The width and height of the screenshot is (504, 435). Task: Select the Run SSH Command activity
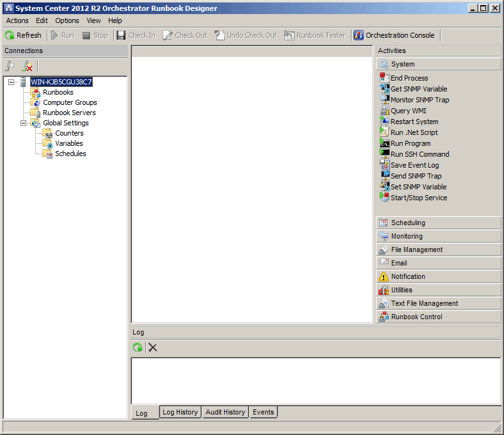(414, 154)
